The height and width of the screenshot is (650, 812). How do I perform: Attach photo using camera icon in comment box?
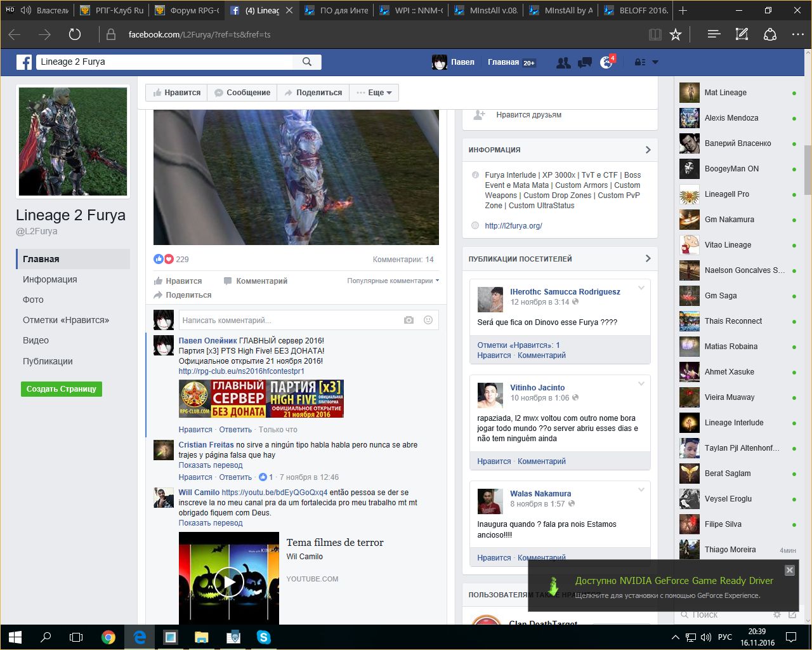[409, 321]
